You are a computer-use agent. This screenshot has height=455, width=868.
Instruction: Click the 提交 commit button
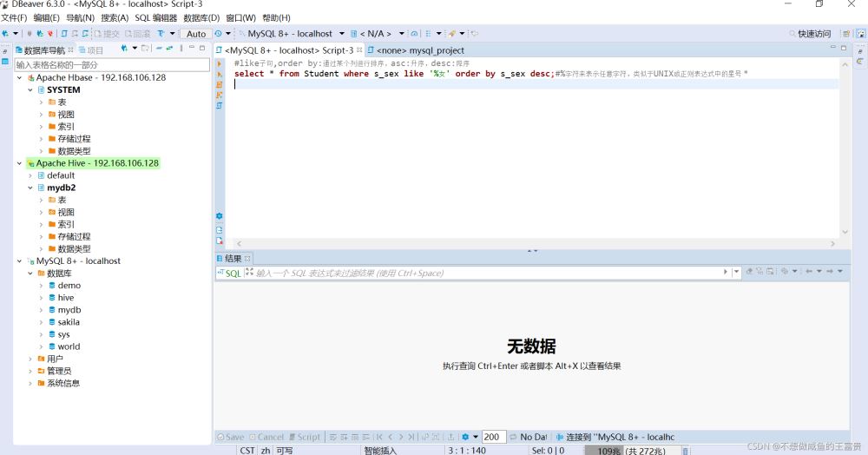click(x=107, y=34)
